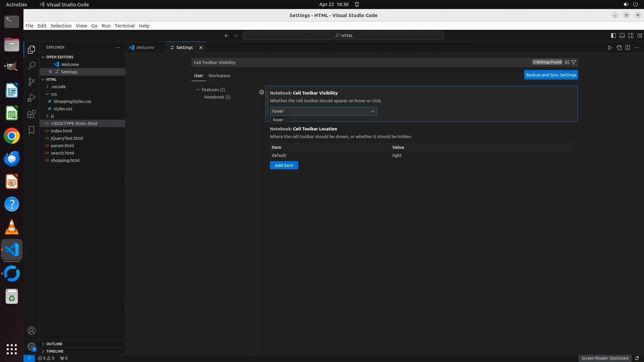The height and width of the screenshot is (362, 644).
Task: Toggle the bottom panel layout icon
Action: pyautogui.click(x=622, y=36)
